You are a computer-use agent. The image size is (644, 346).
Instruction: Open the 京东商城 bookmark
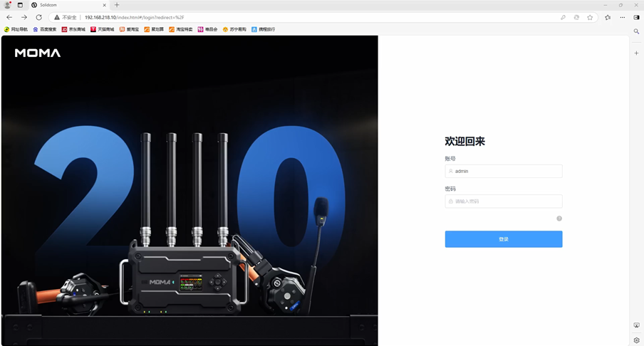point(73,30)
